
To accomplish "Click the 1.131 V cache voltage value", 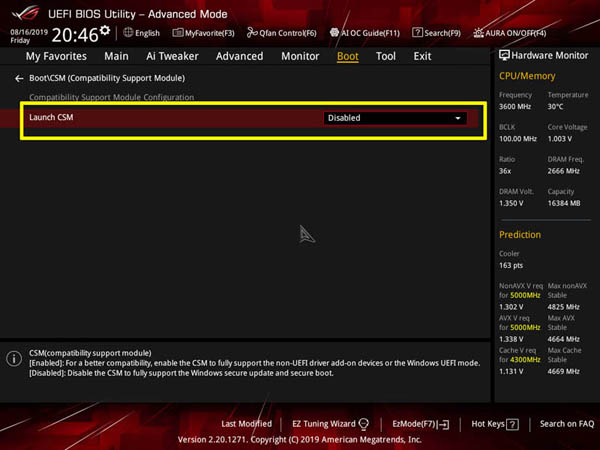I will [x=511, y=371].
